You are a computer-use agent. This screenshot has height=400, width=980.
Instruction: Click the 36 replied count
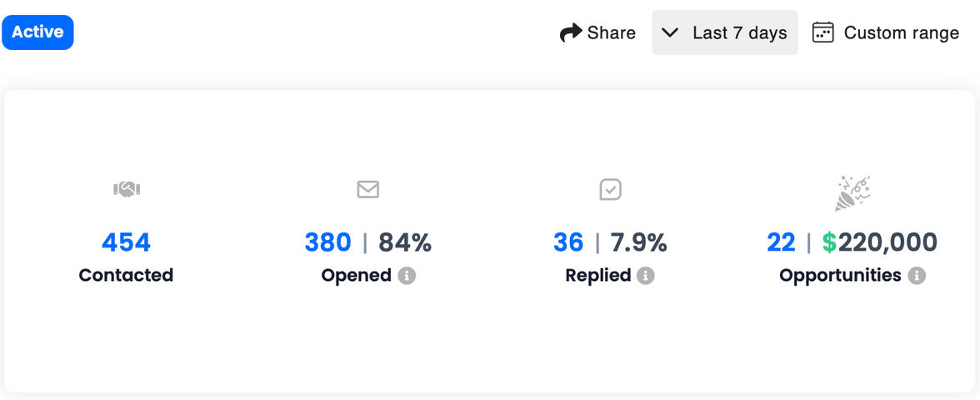[568, 242]
